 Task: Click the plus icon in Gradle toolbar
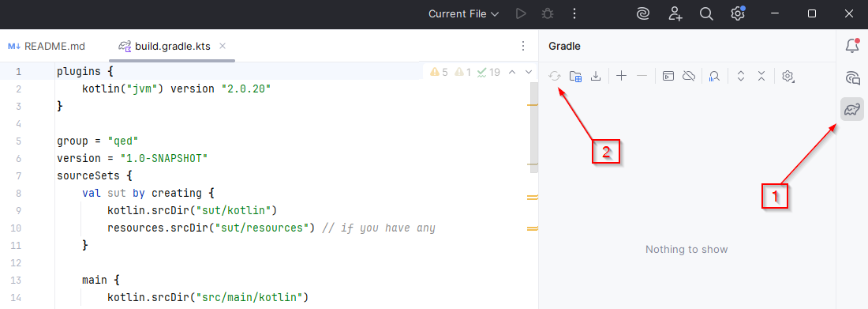pos(622,76)
